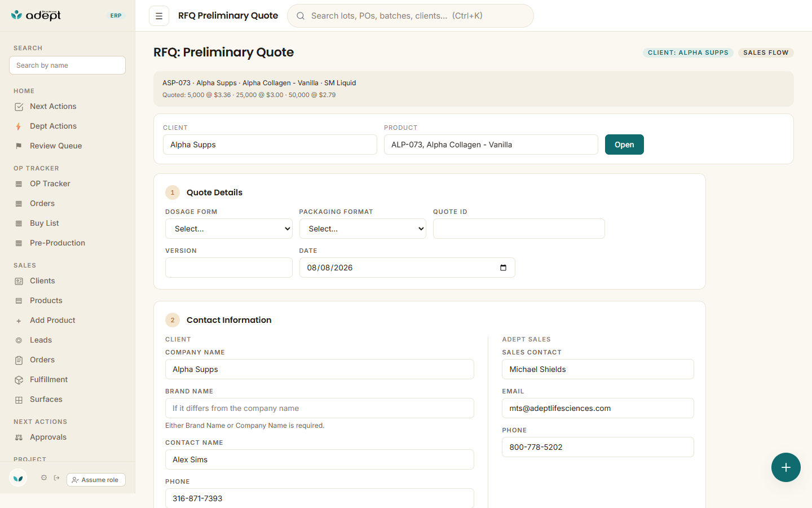Click the "Quote Details" section heading
This screenshot has width=812, height=508.
coord(214,192)
